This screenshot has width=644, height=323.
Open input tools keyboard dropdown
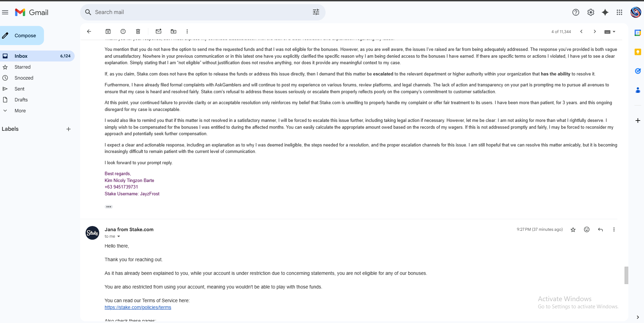point(610,32)
